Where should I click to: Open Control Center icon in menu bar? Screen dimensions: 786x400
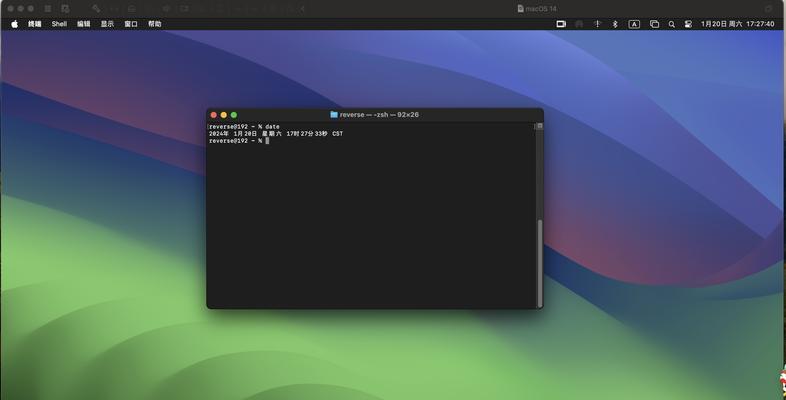pyautogui.click(x=688, y=24)
